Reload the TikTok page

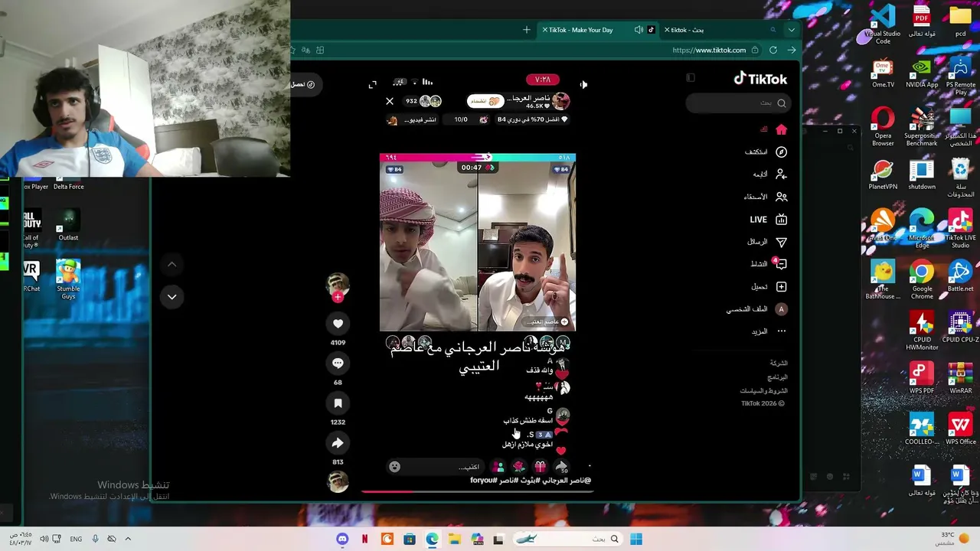click(x=773, y=50)
